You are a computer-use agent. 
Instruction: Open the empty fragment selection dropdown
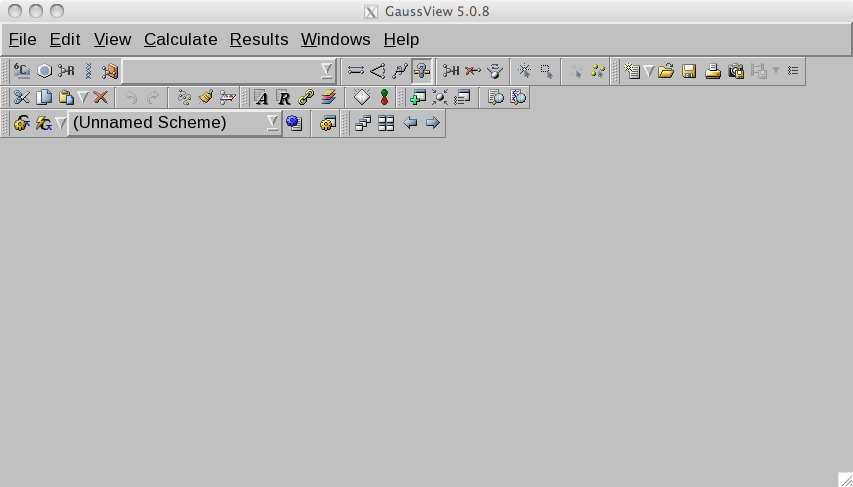(229, 71)
